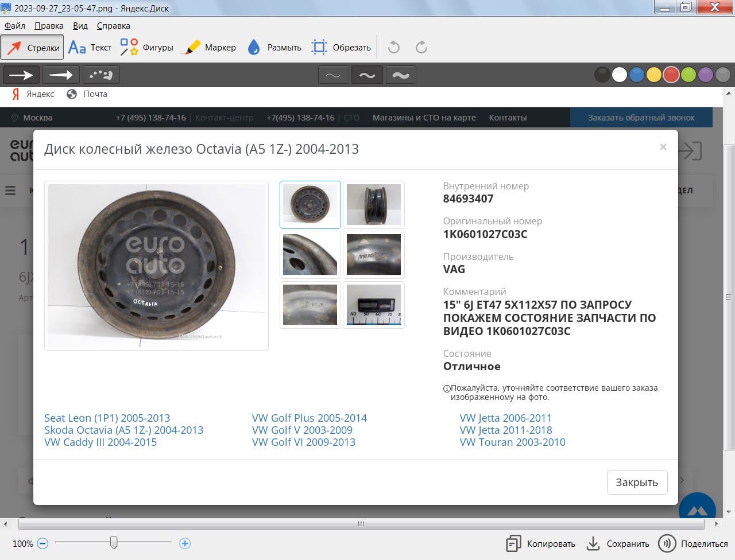This screenshot has width=735, height=560.
Task: Select the ET47 marking thumbnail
Action: coord(310,305)
